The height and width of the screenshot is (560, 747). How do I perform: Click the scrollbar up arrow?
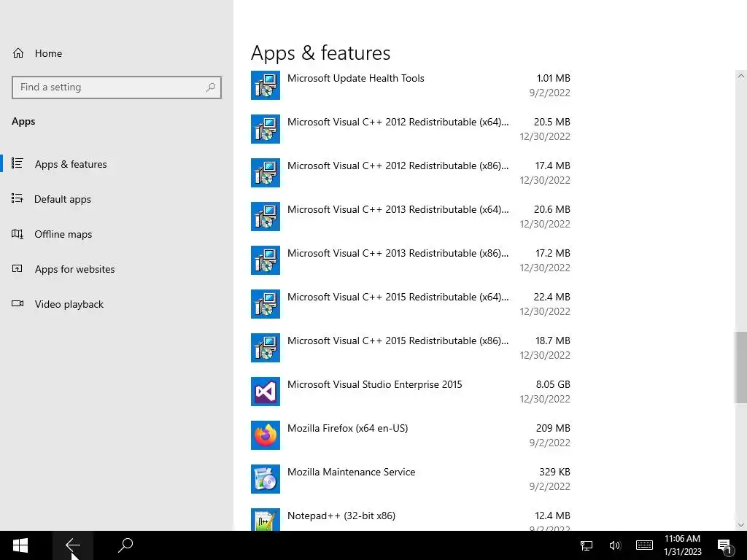(x=741, y=76)
